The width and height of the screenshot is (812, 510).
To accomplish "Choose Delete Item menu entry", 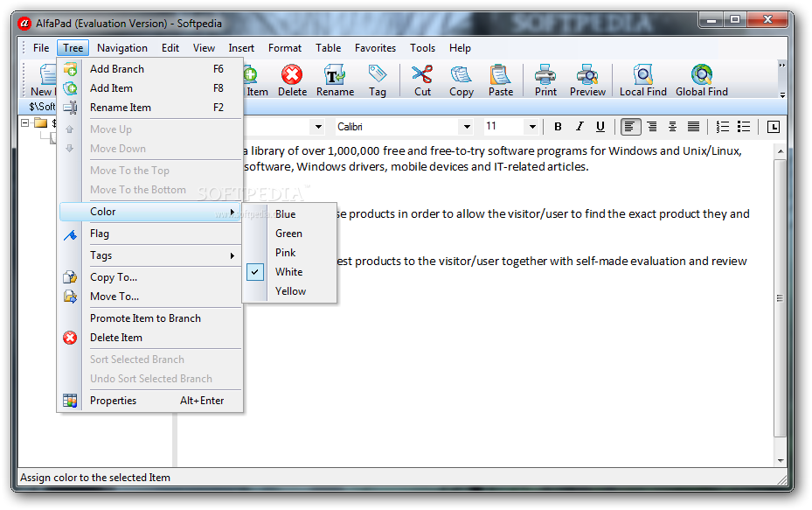I will pos(150,338).
